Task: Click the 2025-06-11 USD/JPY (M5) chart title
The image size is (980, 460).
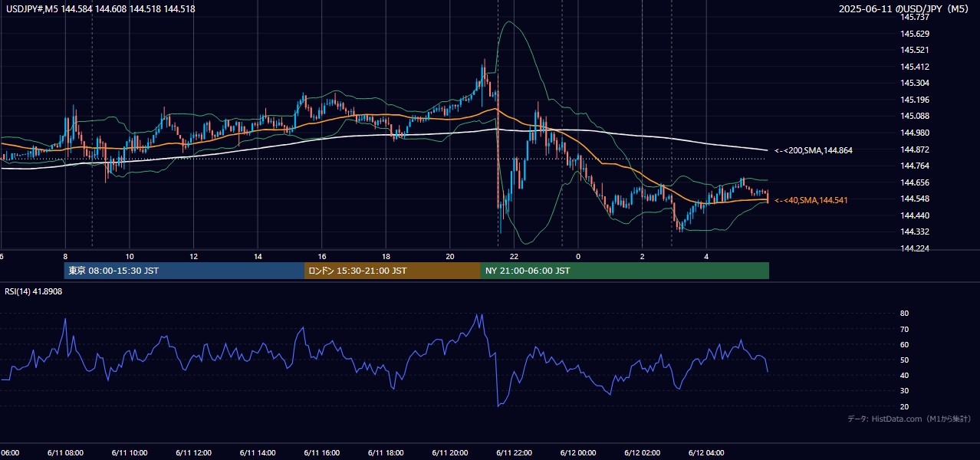Action: pos(905,9)
